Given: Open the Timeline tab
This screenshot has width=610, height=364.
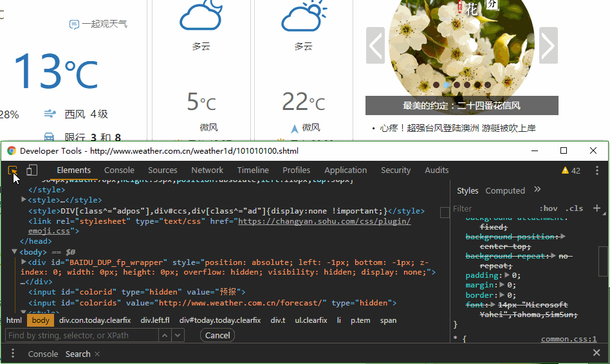Looking at the screenshot, I should pyautogui.click(x=253, y=170).
